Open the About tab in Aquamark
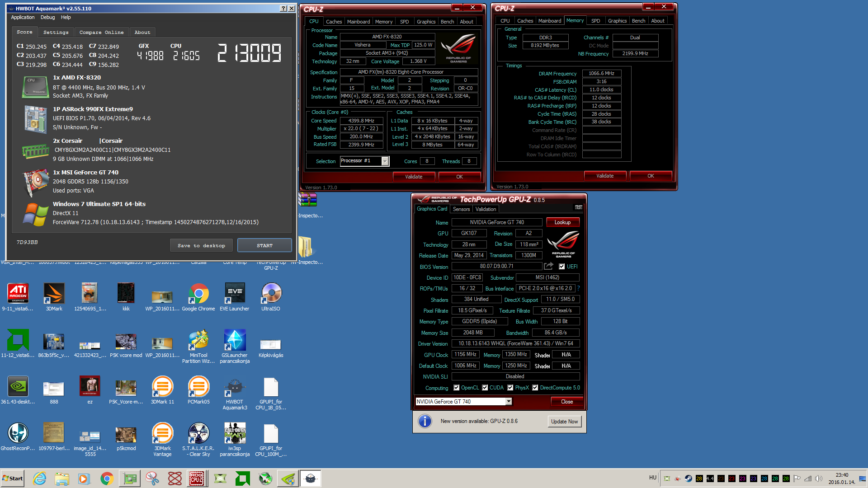 coord(142,32)
